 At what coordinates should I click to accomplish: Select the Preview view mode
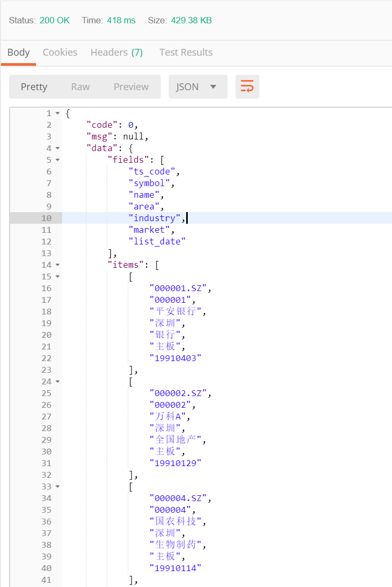point(131,87)
